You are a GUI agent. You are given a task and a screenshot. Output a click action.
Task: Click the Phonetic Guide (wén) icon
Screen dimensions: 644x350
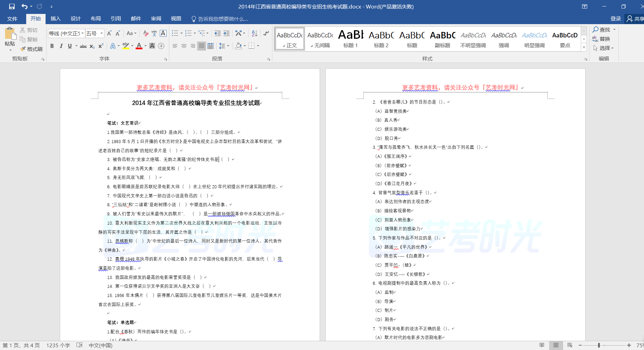tap(154, 33)
